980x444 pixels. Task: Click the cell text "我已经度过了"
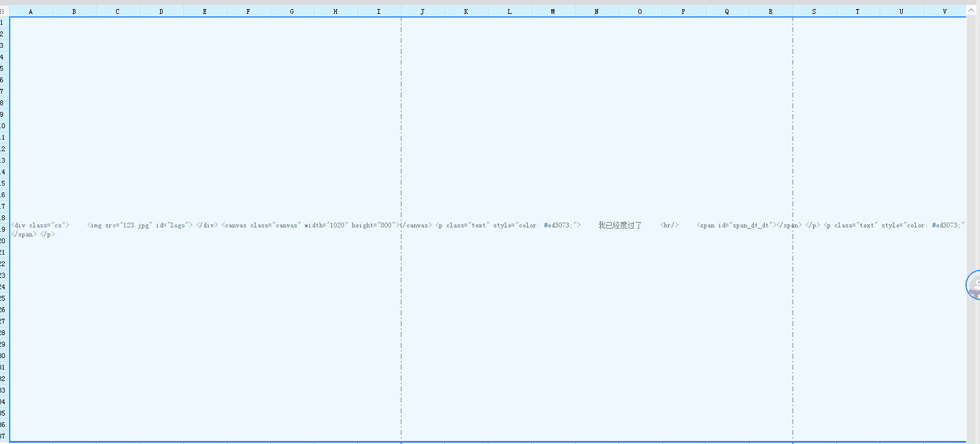click(620, 225)
